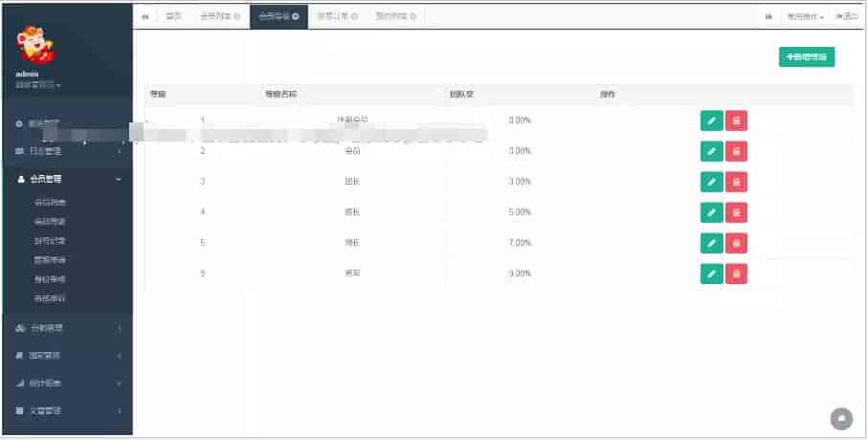Click the chart icon beside 统计报表

pos(19,383)
